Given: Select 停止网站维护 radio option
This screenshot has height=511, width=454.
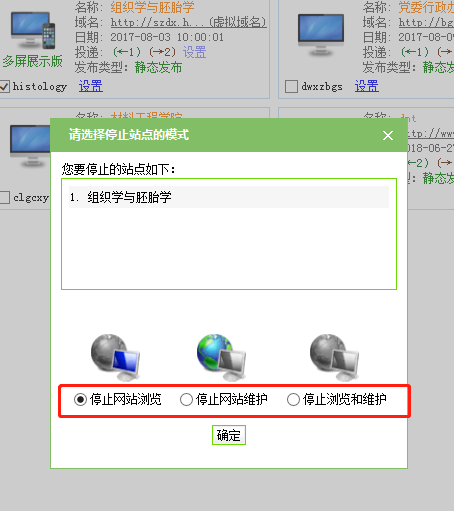Looking at the screenshot, I should tap(186, 399).
